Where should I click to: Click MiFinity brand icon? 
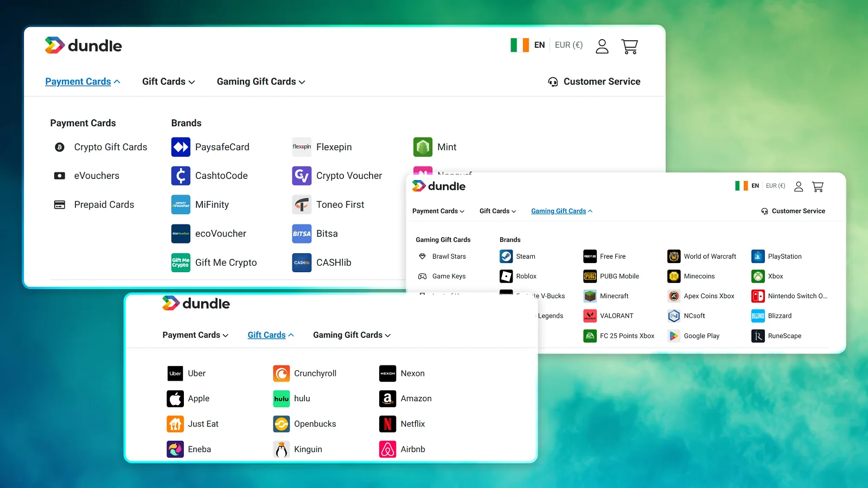pyautogui.click(x=181, y=204)
